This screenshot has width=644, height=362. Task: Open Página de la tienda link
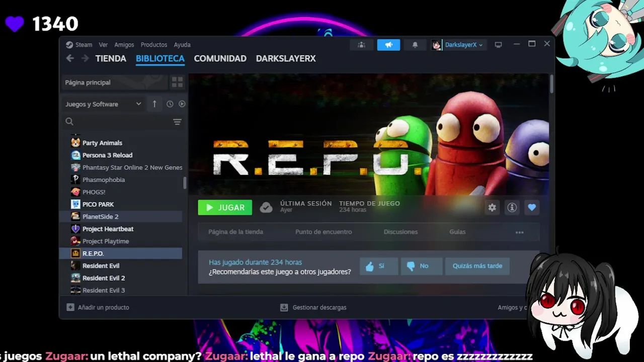(x=235, y=232)
